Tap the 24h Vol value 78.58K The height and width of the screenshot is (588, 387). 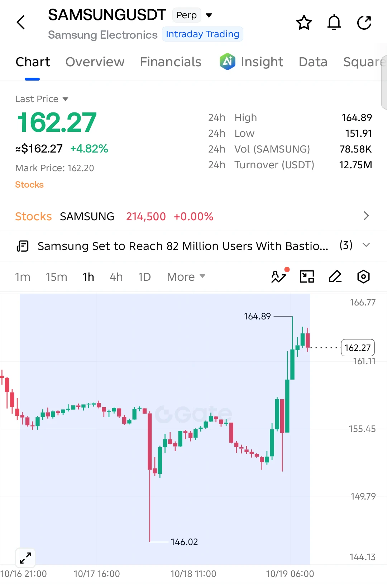point(355,149)
